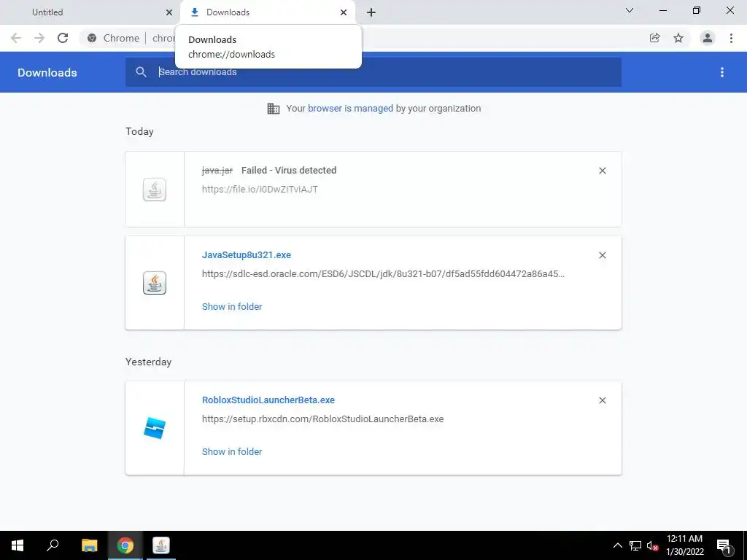The image size is (747, 560).
Task: Click the network tray icon
Action: (x=635, y=545)
